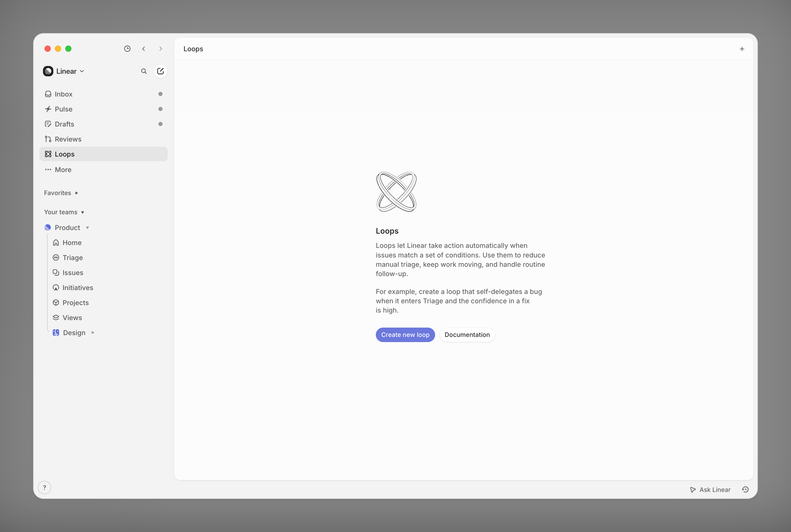The image size is (791, 532).
Task: Click the Loops sidebar icon
Action: (x=48, y=154)
